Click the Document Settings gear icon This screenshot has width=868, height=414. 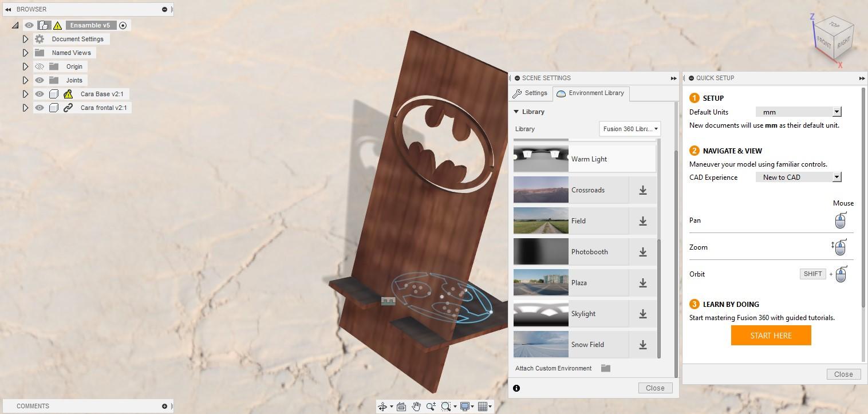[40, 39]
